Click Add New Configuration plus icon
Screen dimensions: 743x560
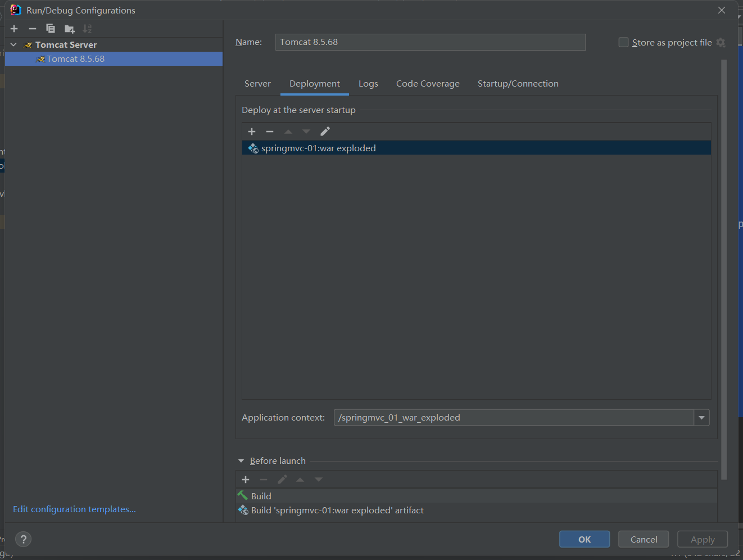pyautogui.click(x=14, y=29)
